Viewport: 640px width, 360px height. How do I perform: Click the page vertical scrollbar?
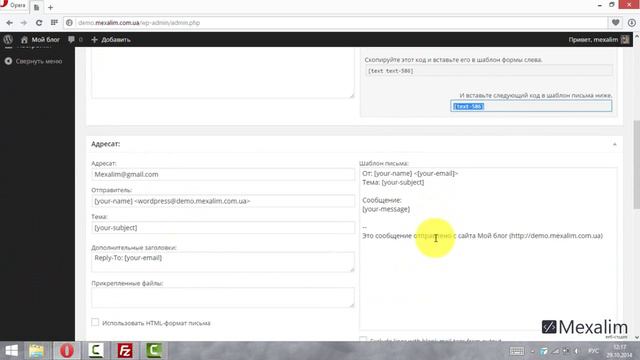point(636,165)
